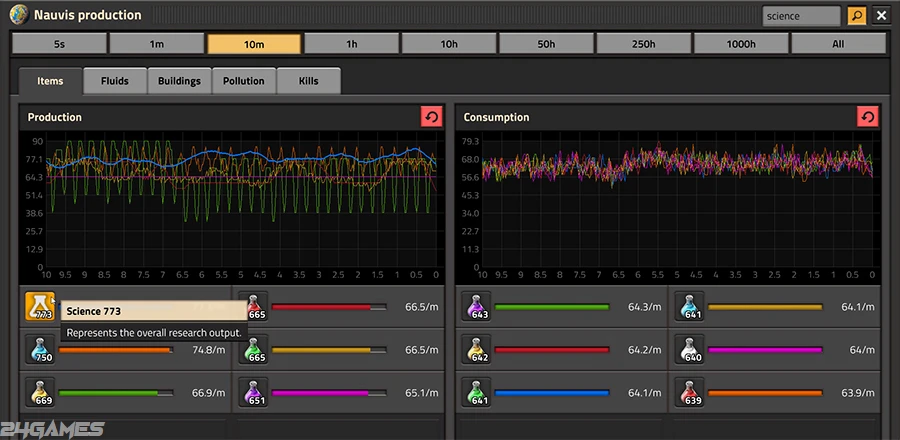Reset the Consumption graph with its red button
Viewport: 900px width, 440px height.
tap(867, 117)
